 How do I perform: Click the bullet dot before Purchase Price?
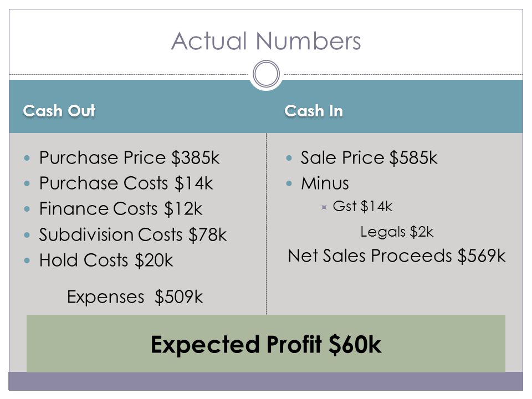point(27,158)
